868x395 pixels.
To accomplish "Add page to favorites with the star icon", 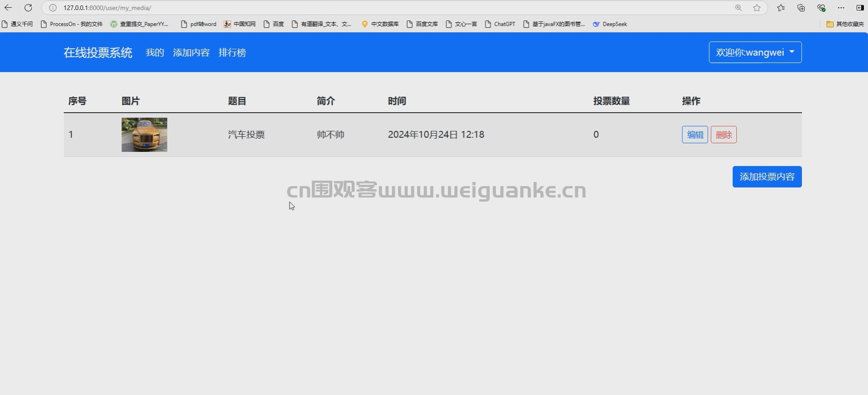I will 757,8.
